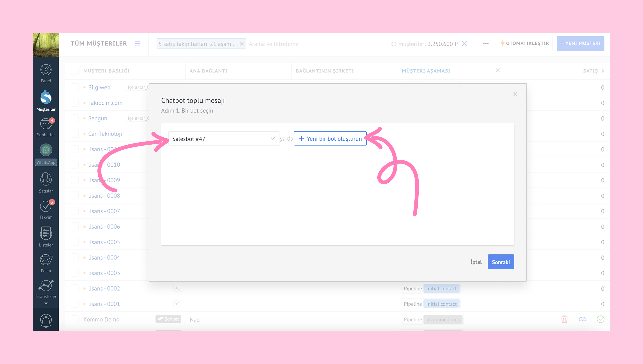This screenshot has height=364, width=643.
Task: Click the trash delete icon on Kommo Demo
Action: pyautogui.click(x=565, y=319)
